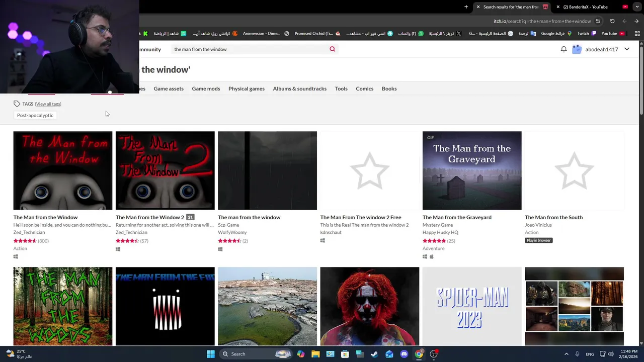Click author WolfyWoomy
Viewport: 644px width, 362px height.
point(232,232)
